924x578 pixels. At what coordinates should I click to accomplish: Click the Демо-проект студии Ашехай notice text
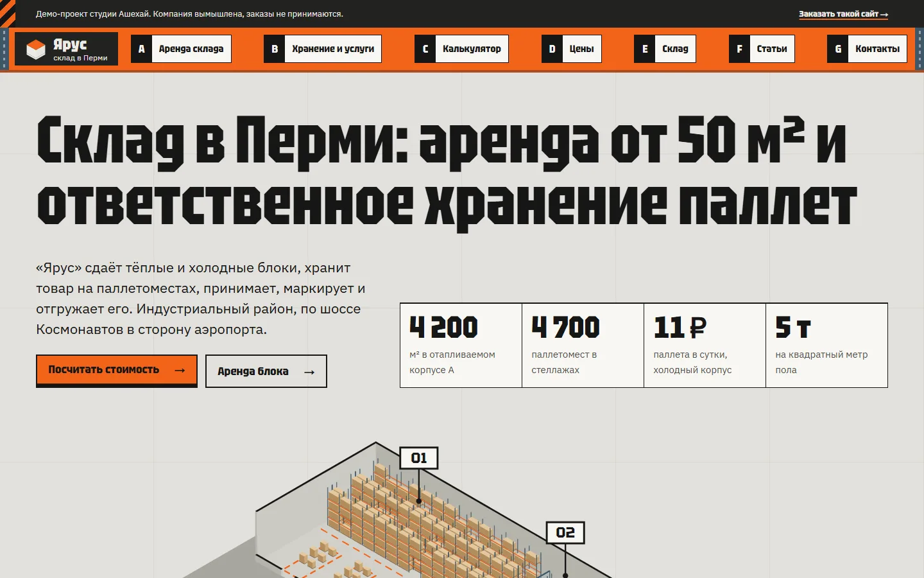point(189,14)
